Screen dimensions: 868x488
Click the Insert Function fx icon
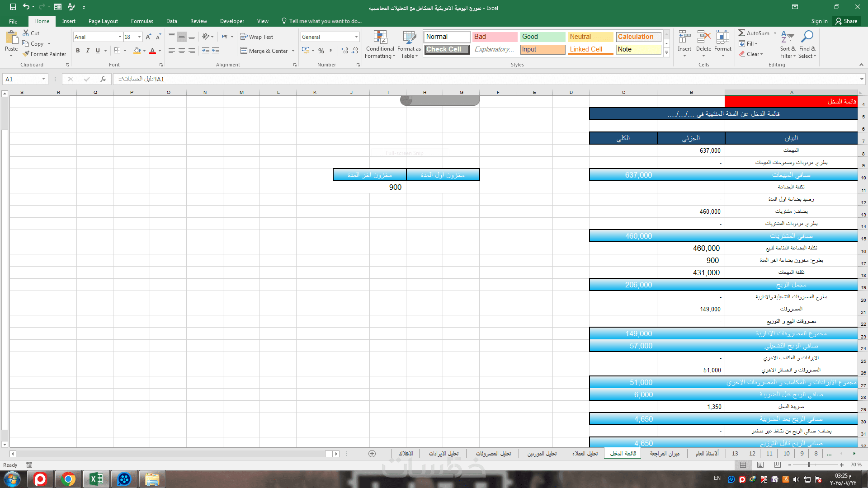coord(103,79)
